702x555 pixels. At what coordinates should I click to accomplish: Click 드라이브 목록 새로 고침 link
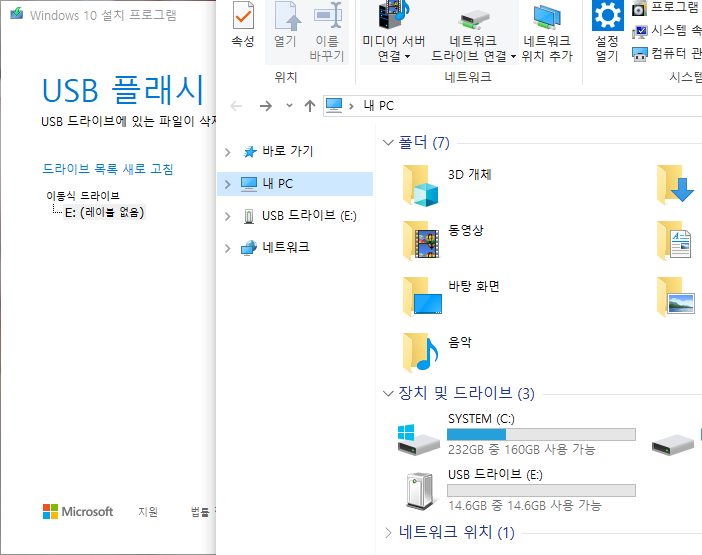[x=107, y=169]
